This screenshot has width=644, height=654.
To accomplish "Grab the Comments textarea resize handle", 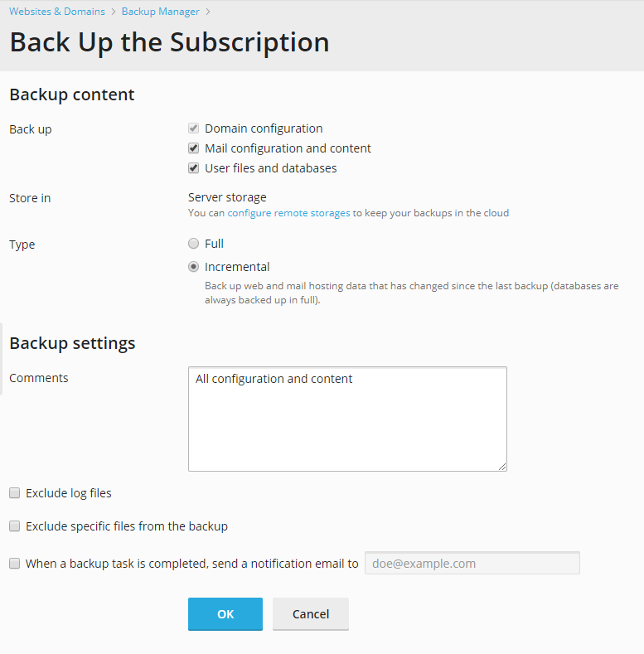I will point(502,467).
